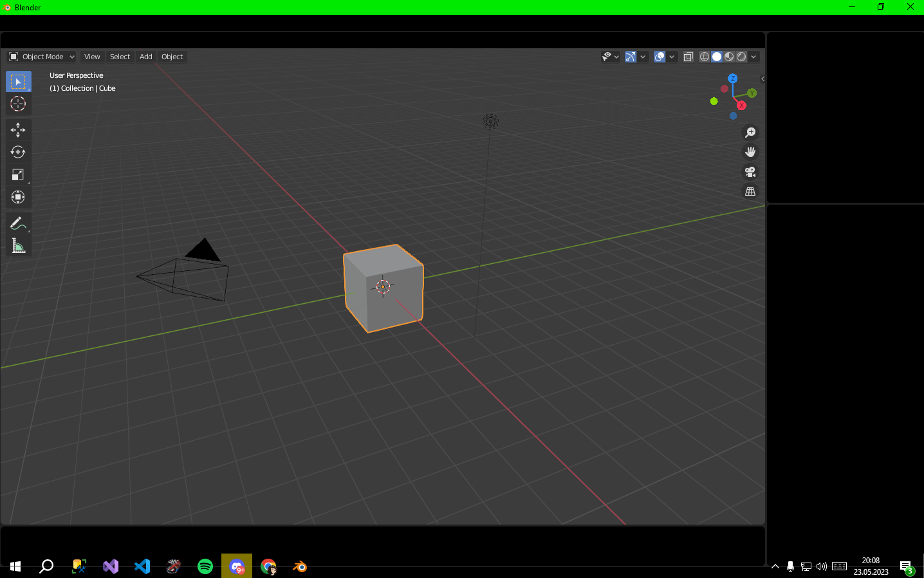Click the blue Z axis on the gizmo
This screenshot has height=578, width=924.
(733, 79)
